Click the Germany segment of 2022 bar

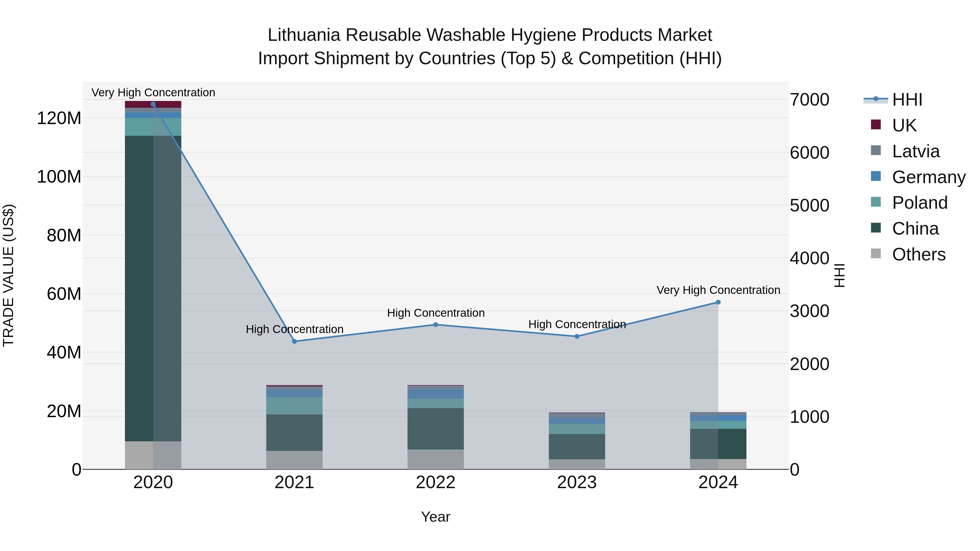436,394
